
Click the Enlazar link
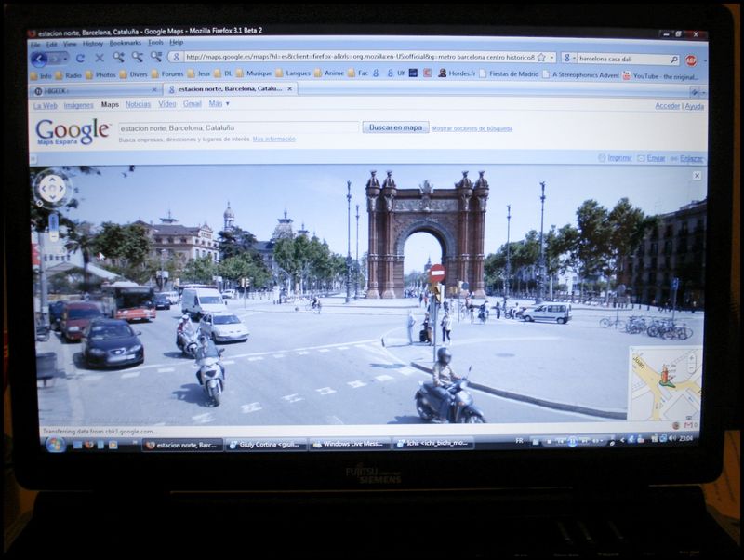point(691,159)
